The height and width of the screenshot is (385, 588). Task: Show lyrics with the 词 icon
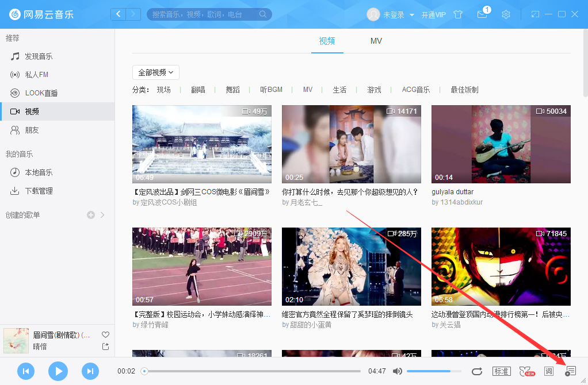[548, 371]
